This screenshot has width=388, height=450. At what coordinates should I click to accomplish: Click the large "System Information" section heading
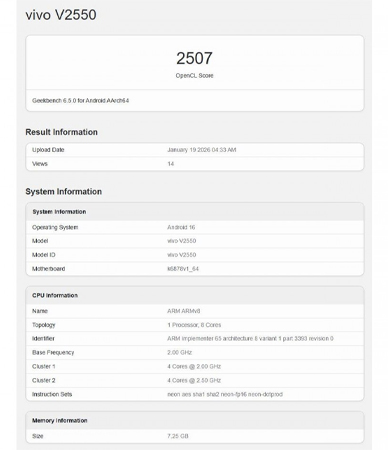click(x=64, y=192)
